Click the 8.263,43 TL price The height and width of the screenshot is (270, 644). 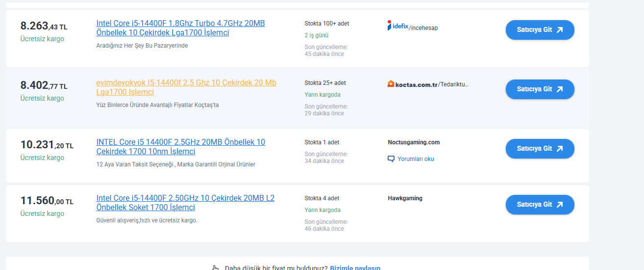point(44,26)
